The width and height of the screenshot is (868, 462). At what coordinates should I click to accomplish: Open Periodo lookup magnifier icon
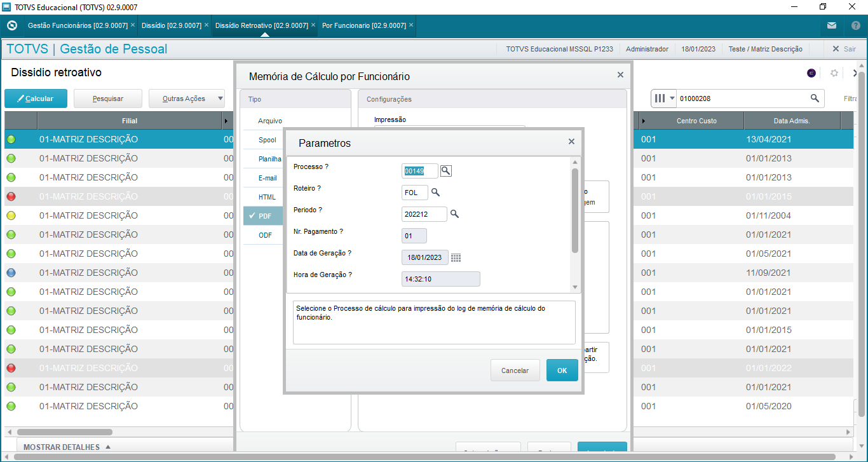tap(454, 214)
